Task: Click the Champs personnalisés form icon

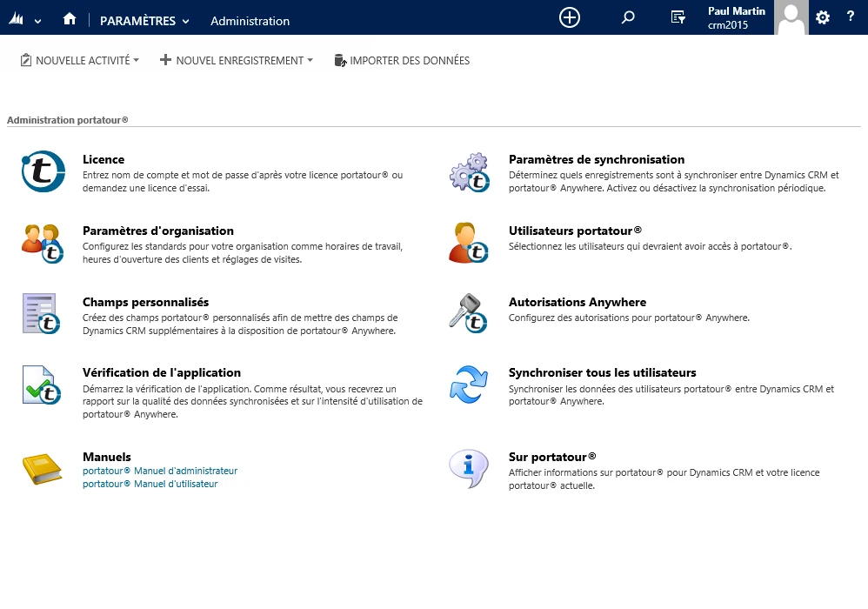Action: [x=42, y=314]
